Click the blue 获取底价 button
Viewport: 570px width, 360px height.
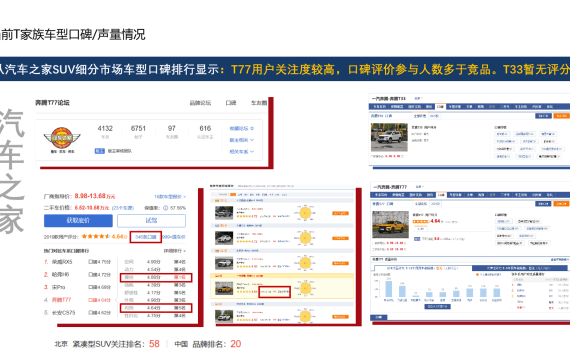click(78, 220)
